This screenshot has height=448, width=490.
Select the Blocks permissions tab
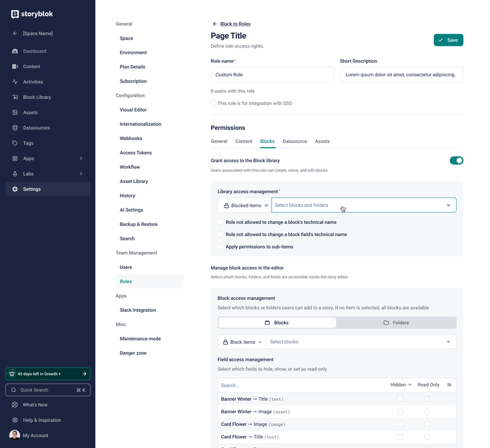(x=267, y=142)
